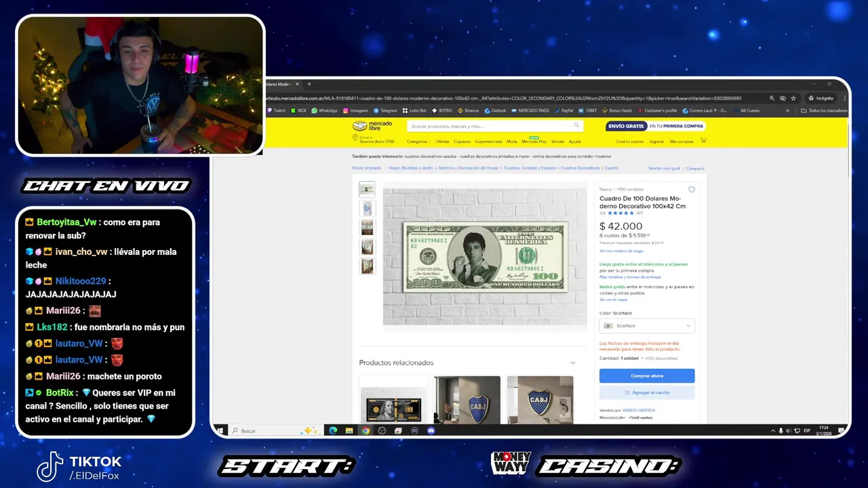Screen dimensions: 868x488
Task: Open the Mis compras link
Action: [682, 142]
